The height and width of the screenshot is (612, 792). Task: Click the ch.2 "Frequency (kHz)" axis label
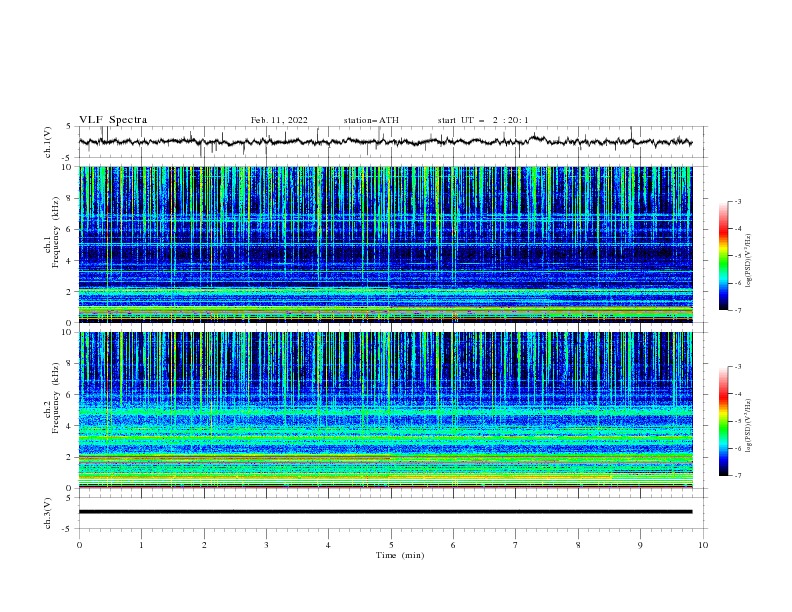(x=56, y=398)
